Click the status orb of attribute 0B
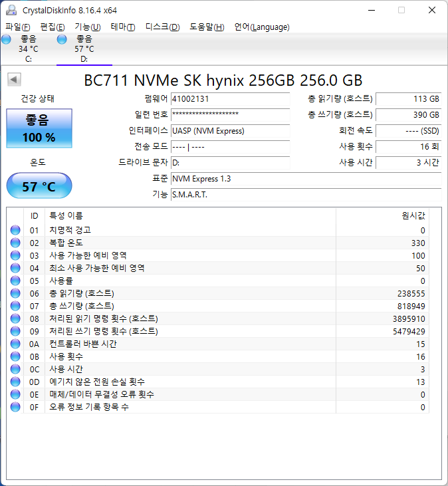The image size is (448, 486). tap(15, 356)
